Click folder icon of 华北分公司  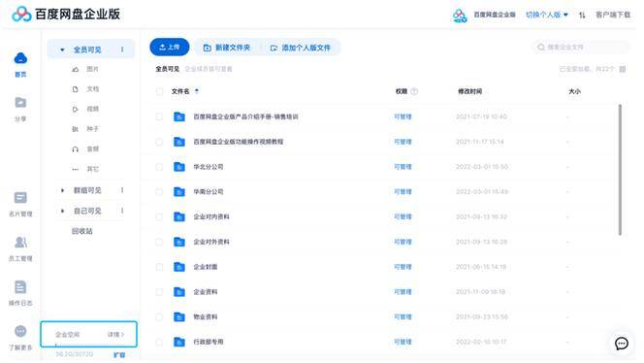click(179, 167)
